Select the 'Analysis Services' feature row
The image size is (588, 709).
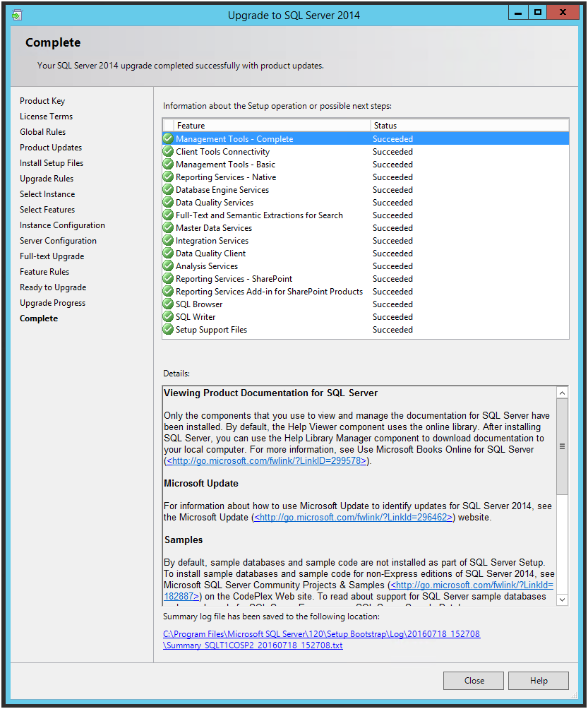click(x=365, y=266)
